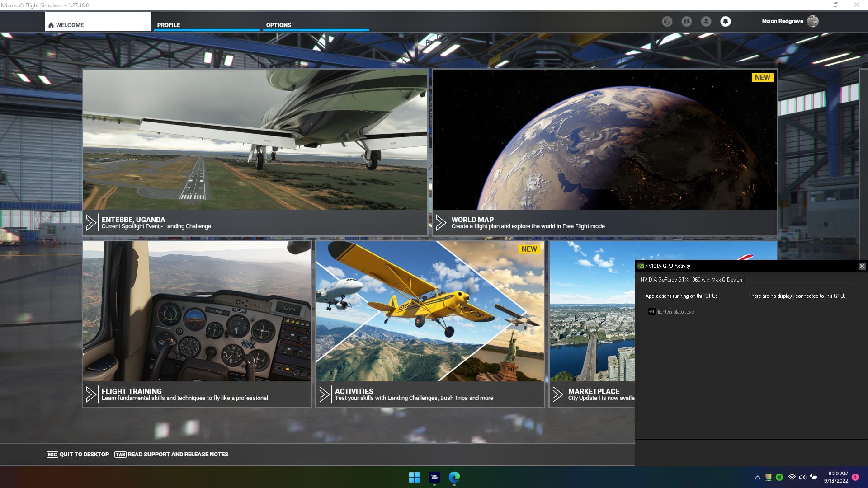
Task: Show hidden system tray icons chevron
Action: [757, 477]
